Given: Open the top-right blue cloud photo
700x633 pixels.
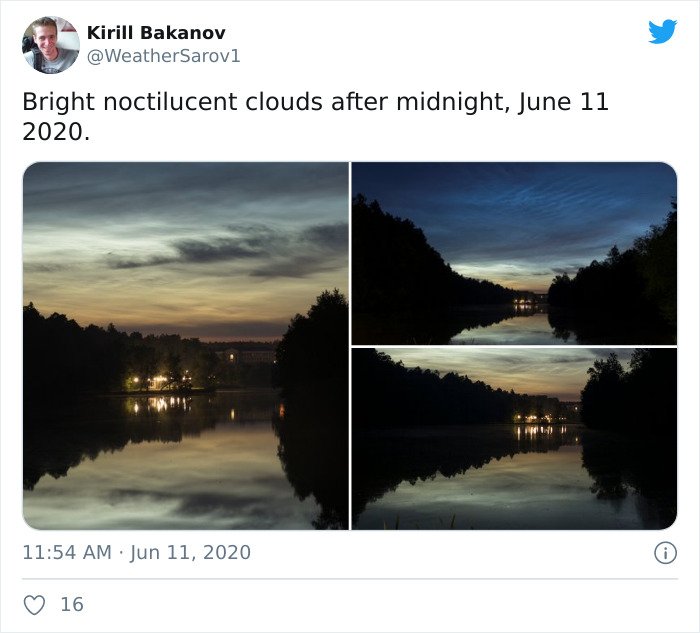Looking at the screenshot, I should 514,253.
